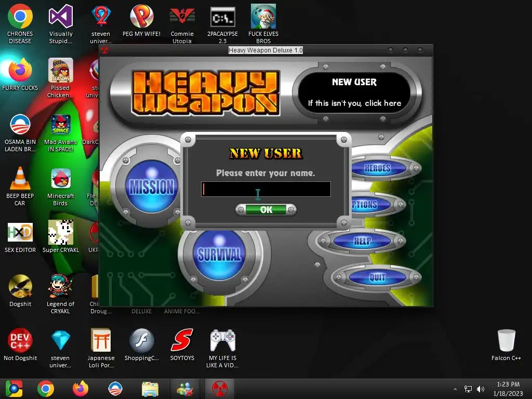Open the Super CRYAKL desktop icon
The height and width of the screenshot is (399, 532).
click(x=60, y=237)
